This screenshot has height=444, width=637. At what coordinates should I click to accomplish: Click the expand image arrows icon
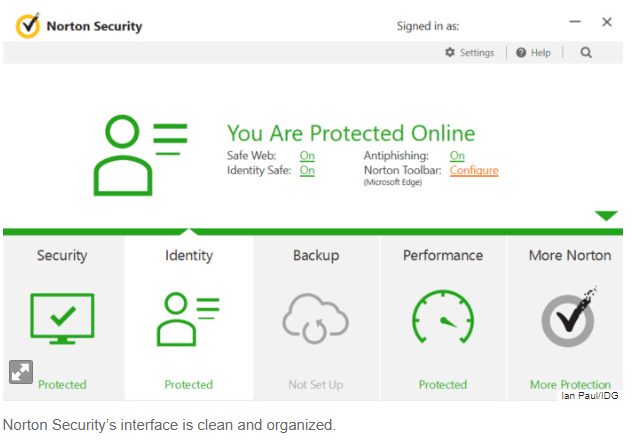[x=21, y=372]
